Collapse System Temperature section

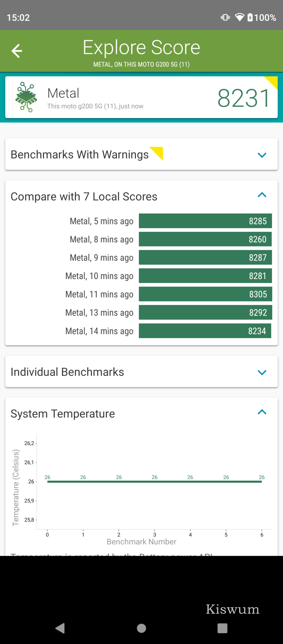point(262,412)
